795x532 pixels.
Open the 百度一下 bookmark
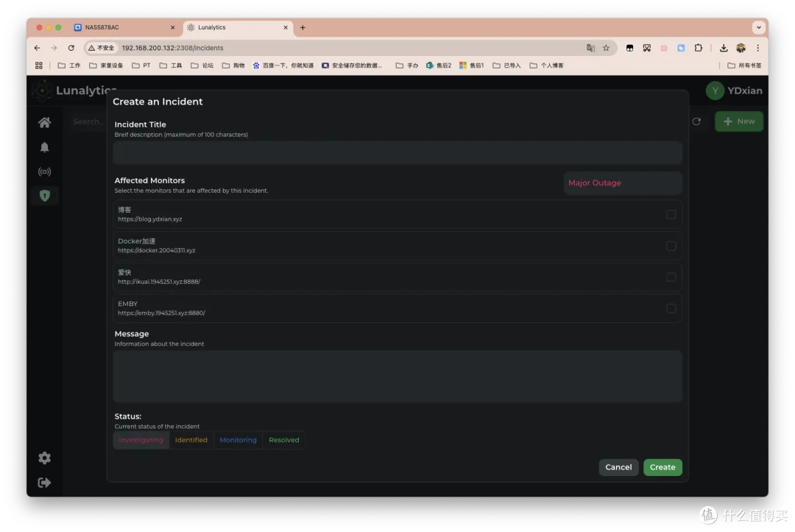tap(283, 65)
